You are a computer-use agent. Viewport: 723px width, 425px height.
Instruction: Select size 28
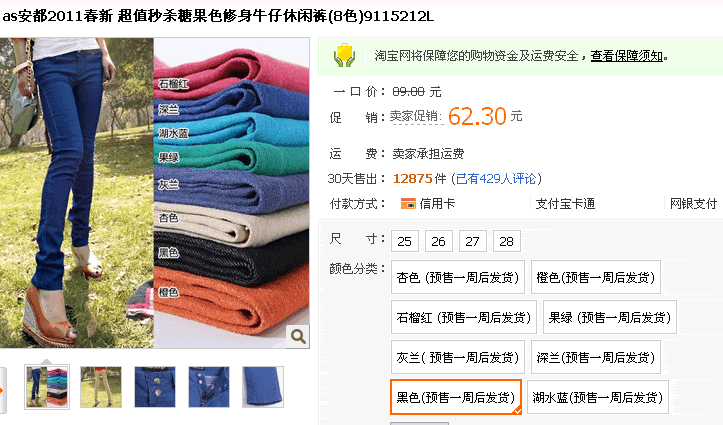[x=506, y=241]
